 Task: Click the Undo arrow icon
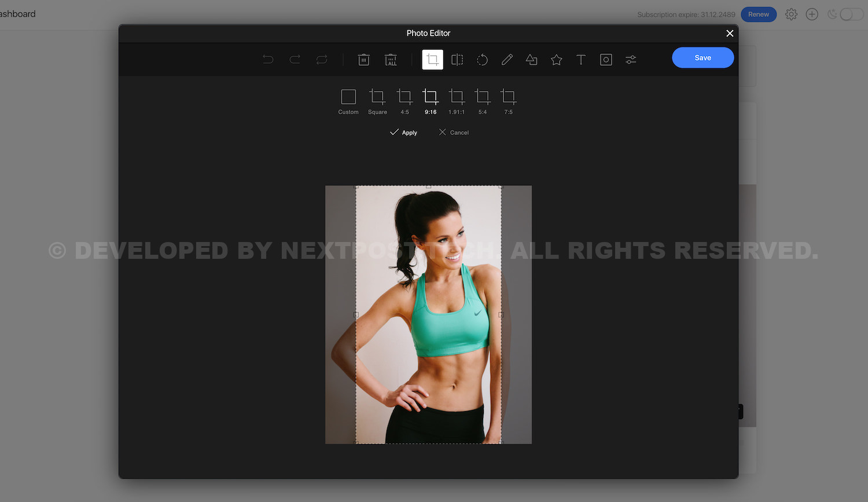point(268,59)
